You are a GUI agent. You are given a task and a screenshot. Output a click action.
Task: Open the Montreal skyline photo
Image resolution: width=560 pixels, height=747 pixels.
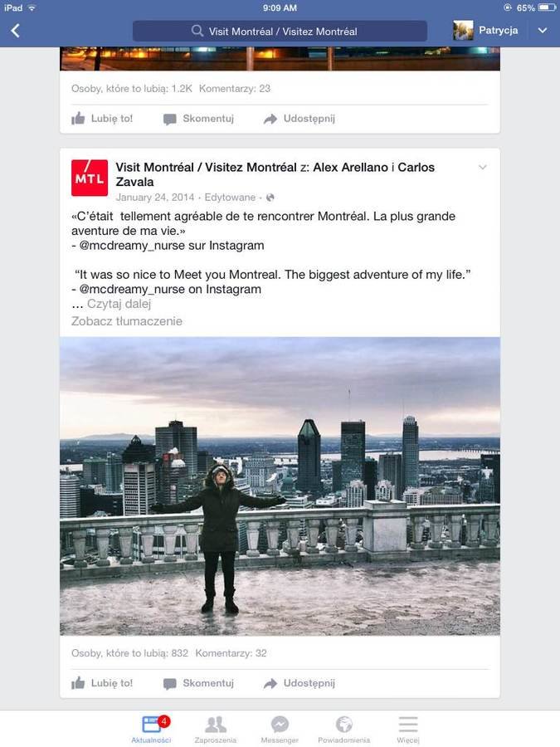280,486
